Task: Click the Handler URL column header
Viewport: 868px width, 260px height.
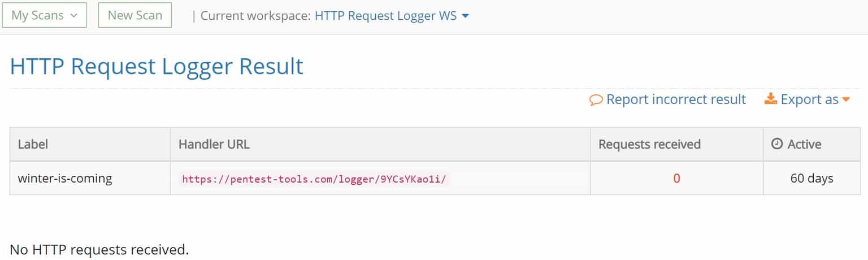Action: 214,144
